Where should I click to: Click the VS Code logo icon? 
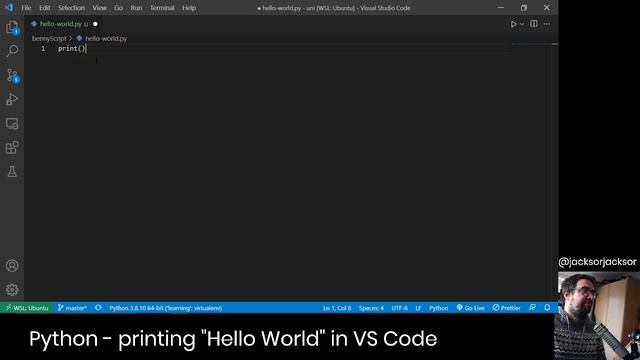9,8
